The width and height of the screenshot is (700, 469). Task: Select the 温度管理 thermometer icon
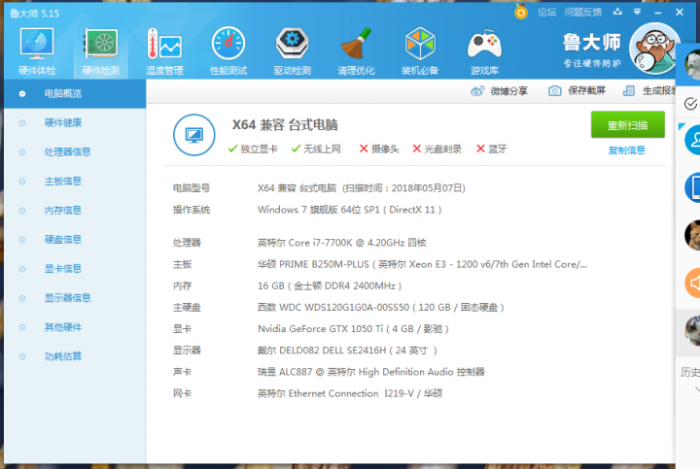[164, 47]
